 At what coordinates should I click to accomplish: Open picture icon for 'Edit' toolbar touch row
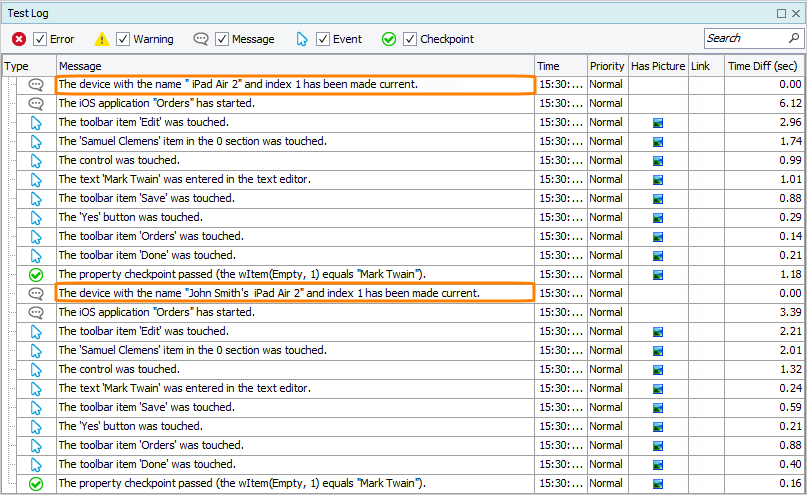pyautogui.click(x=658, y=123)
